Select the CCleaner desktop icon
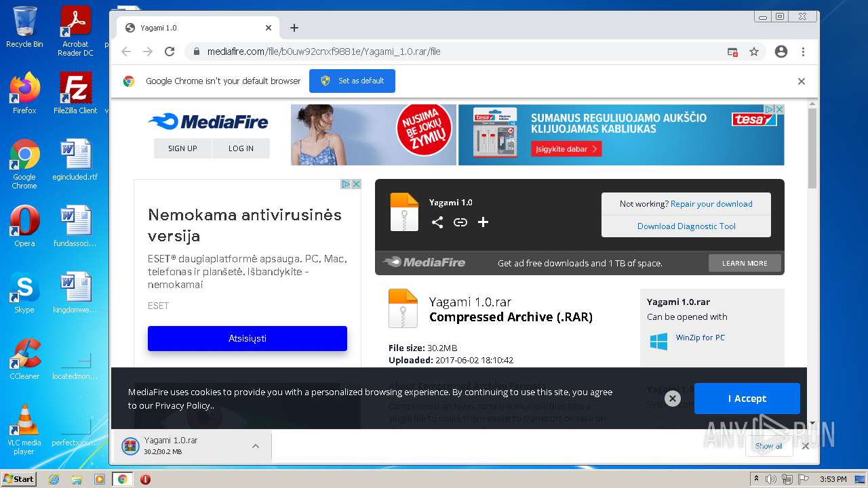The image size is (868, 488). coord(24,359)
